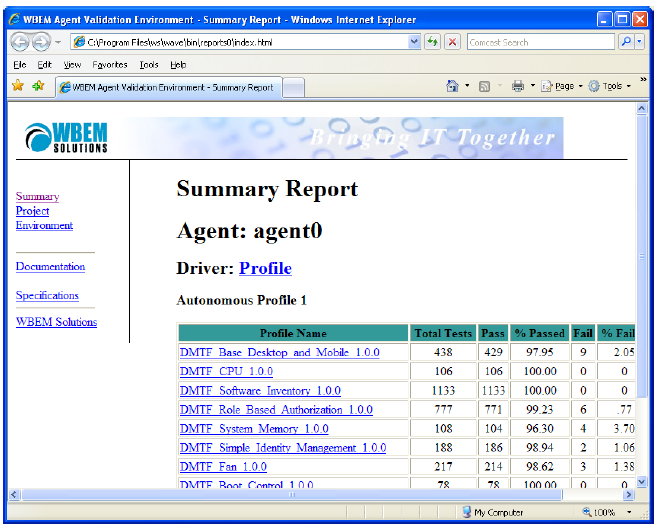Open DMTF_Software_Inventory_1.0.0 profile link

[x=260, y=391]
